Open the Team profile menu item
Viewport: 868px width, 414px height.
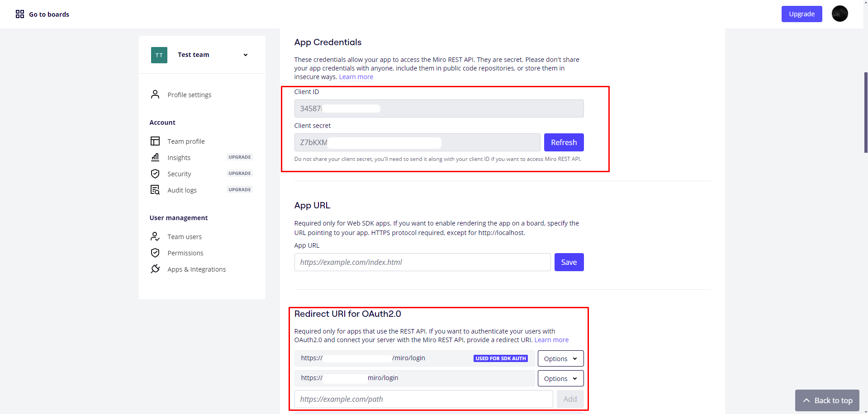click(x=186, y=141)
